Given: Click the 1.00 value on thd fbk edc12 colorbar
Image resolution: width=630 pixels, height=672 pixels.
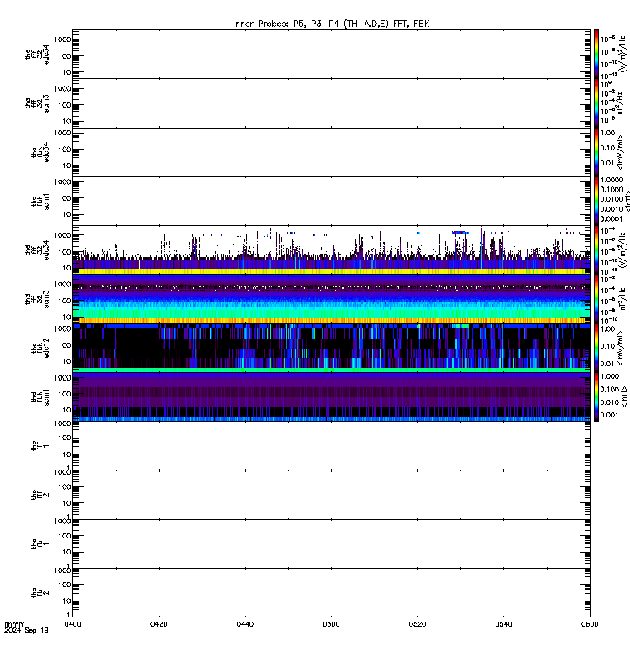Looking at the screenshot, I should pos(607,329).
